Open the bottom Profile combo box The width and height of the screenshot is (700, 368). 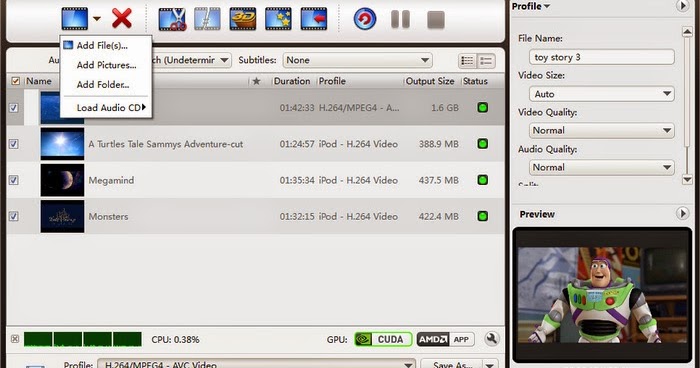click(x=256, y=364)
